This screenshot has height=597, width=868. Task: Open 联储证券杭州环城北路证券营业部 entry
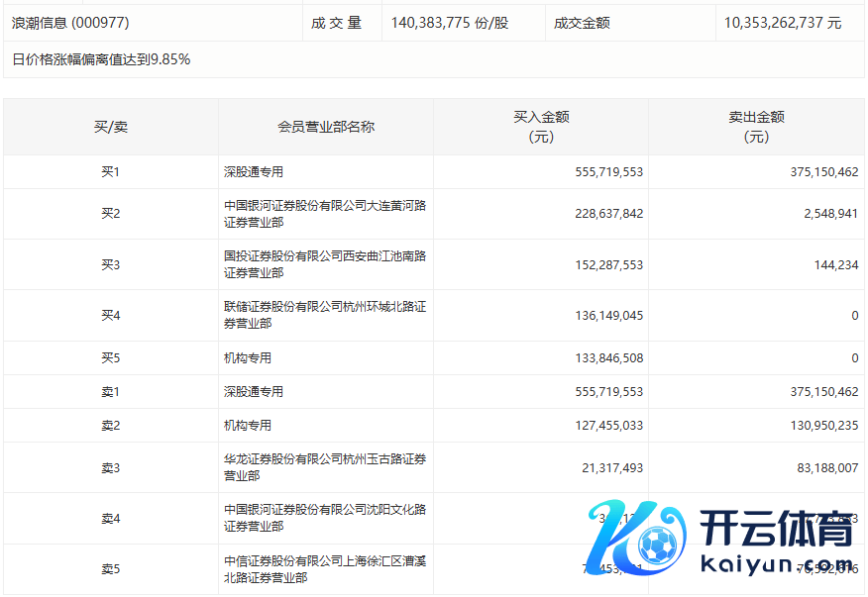tap(325, 315)
